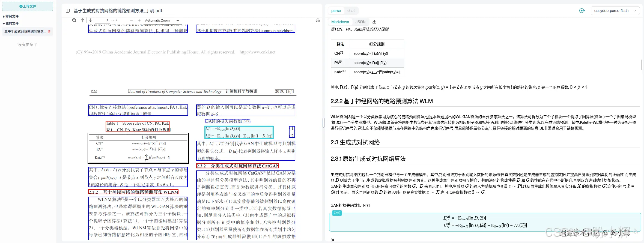Screen dimensions: 644x243
Task: Toggle the PDF viewer sidebar icon
Action: 68,11
